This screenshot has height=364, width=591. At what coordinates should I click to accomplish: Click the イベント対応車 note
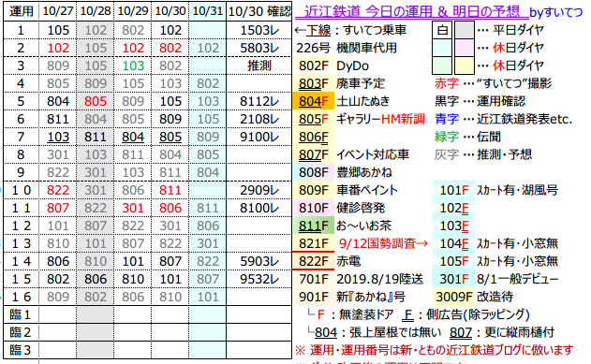[x=373, y=154]
